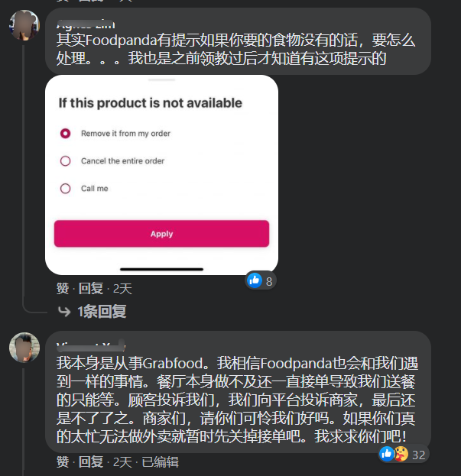Click the care emoji reaction on Grabfood comment
Screen dimensions: 461x476
pyautogui.click(x=401, y=454)
